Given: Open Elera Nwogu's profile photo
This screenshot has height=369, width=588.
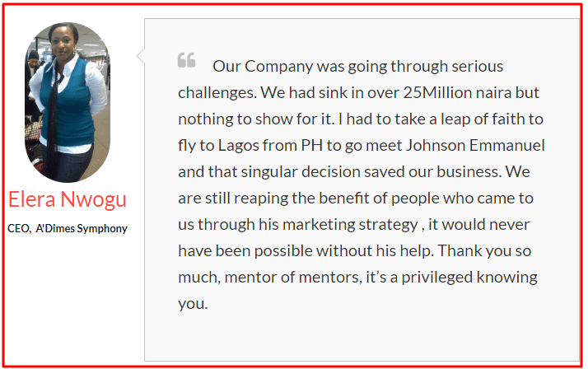Looking at the screenshot, I should click(67, 102).
